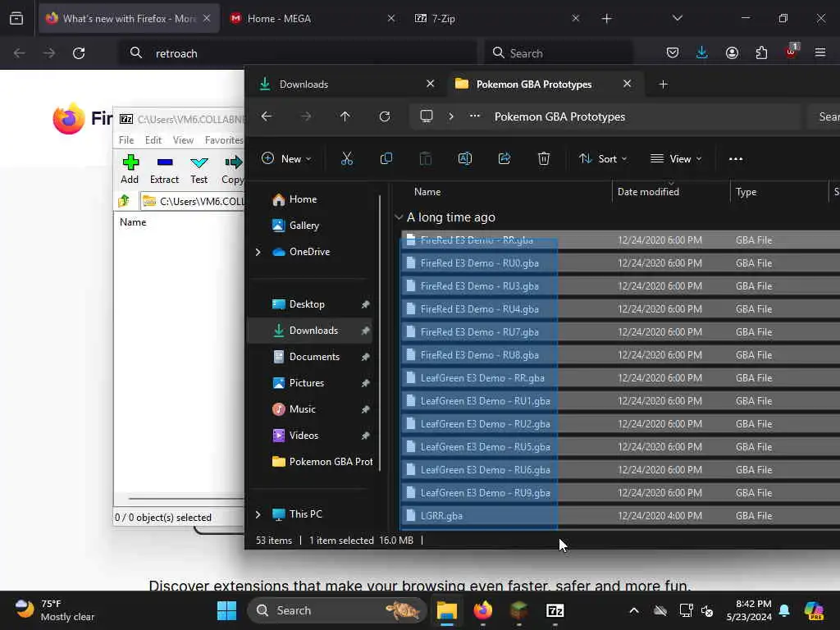Open the 7-Zip View menu
Screen dimensions: 840x630
coord(183,139)
